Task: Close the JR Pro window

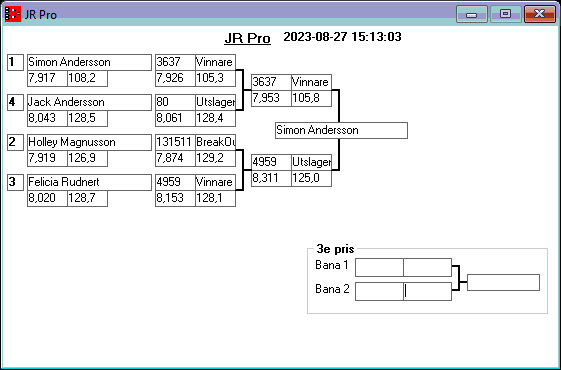Action: coord(540,14)
